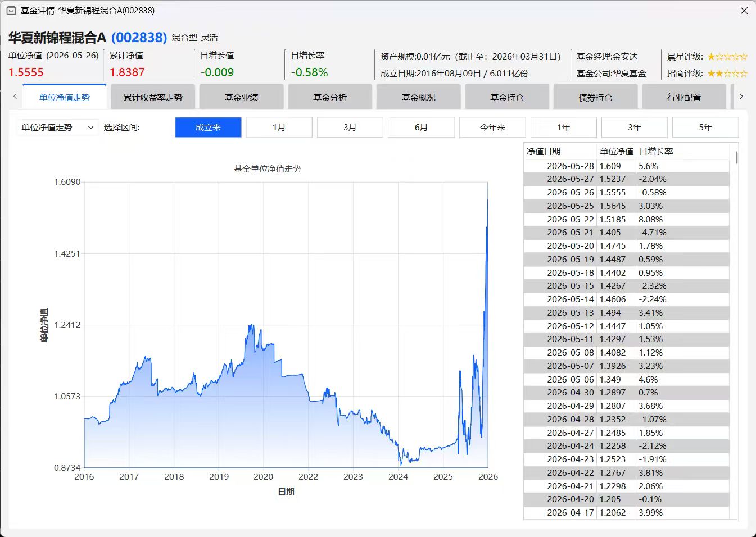756x537 pixels.
Task: Select the row dated 2026-05-11
Action: click(x=627, y=339)
